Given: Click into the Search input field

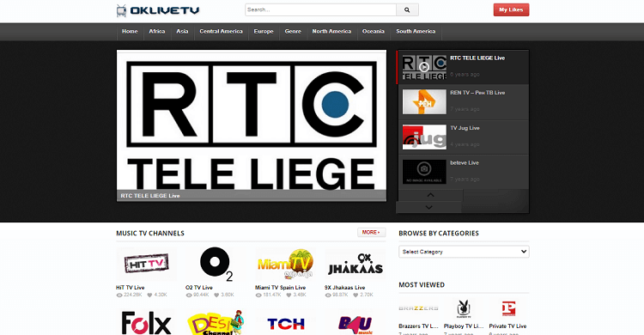Looking at the screenshot, I should point(321,9).
